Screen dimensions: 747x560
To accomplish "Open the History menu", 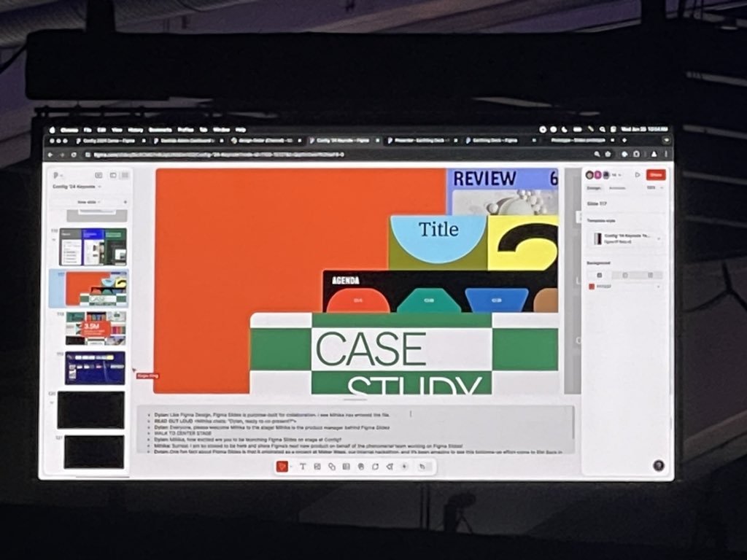I will coord(135,130).
